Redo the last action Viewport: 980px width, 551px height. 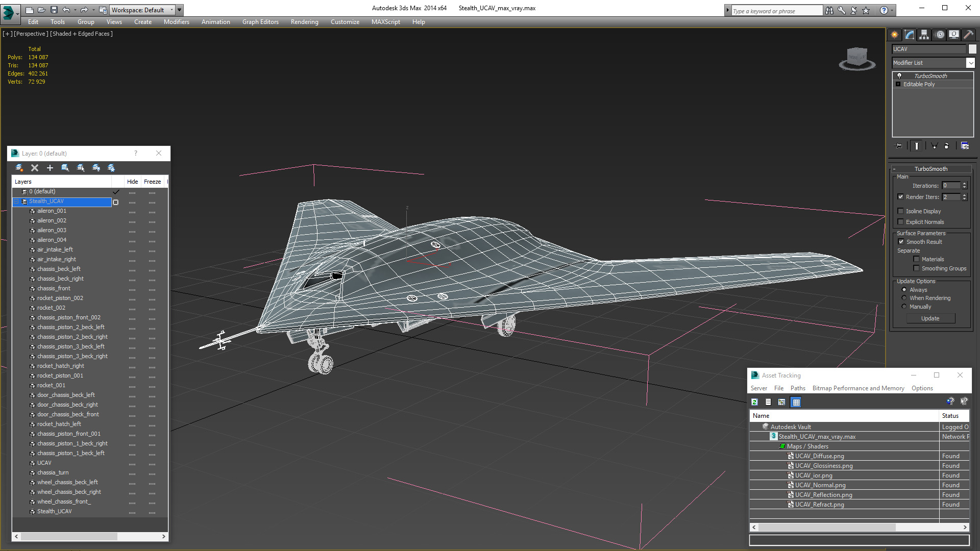click(84, 10)
